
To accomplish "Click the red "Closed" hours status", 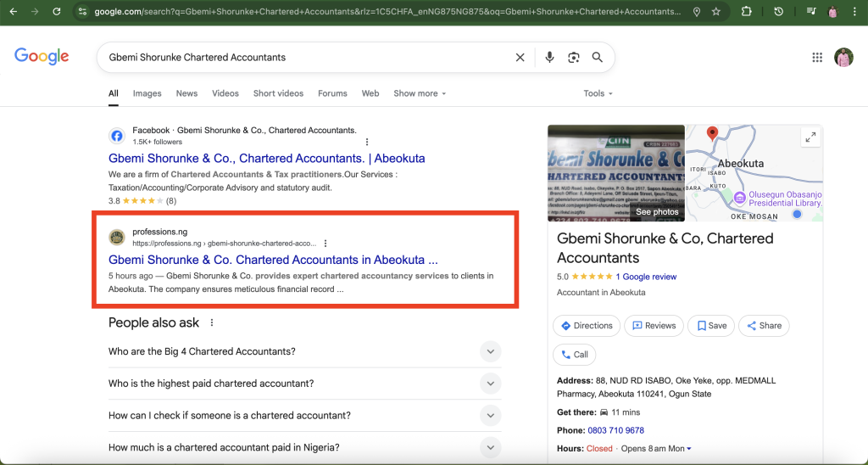I will tap(599, 448).
